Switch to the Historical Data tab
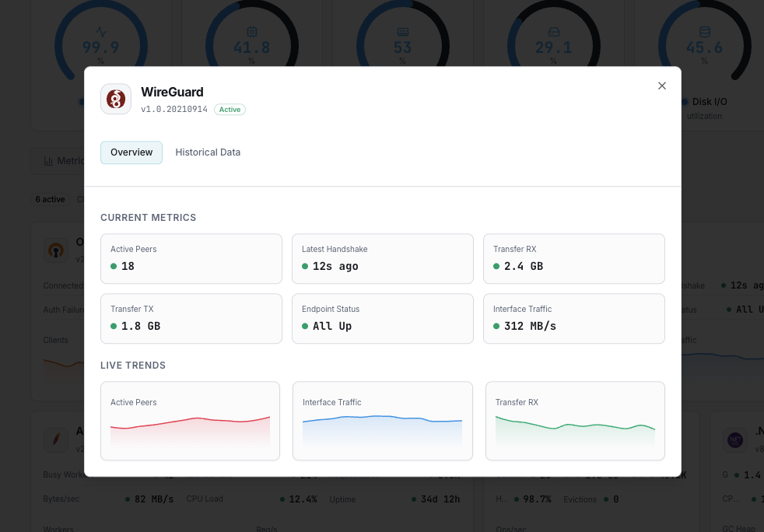 point(208,152)
